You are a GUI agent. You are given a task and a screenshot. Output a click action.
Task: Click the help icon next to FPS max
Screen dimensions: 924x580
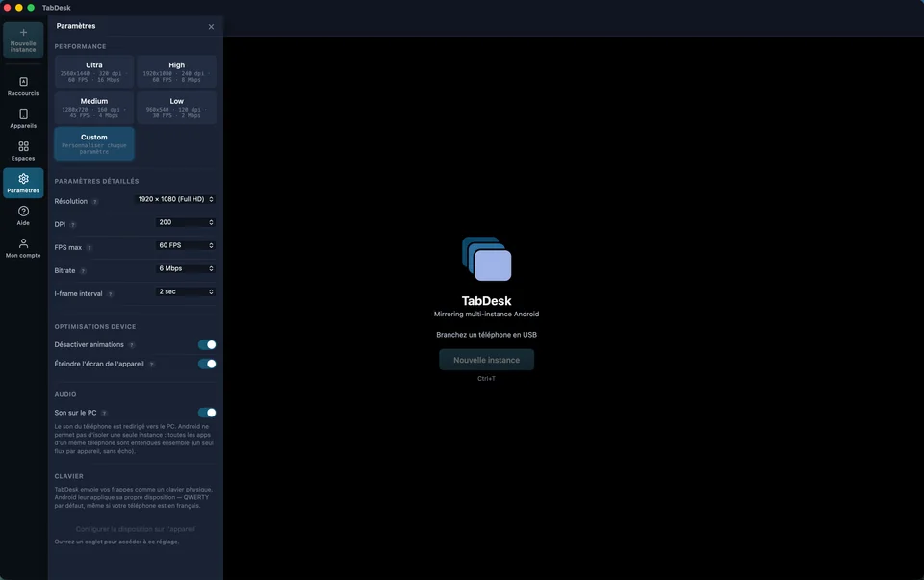tap(90, 248)
